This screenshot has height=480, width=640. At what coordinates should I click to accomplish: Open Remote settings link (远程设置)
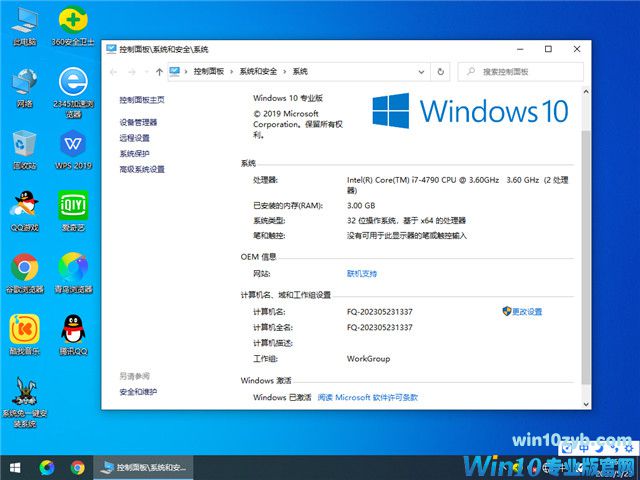pos(134,138)
